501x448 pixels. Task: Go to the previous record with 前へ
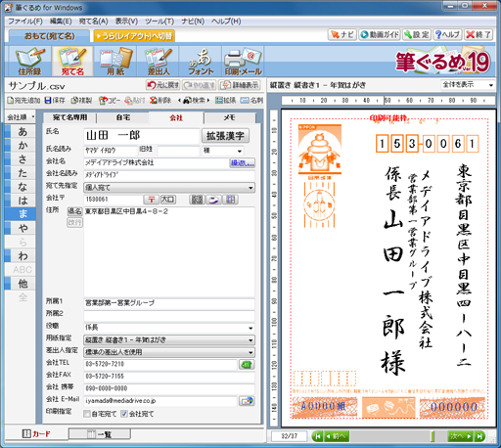point(337,436)
